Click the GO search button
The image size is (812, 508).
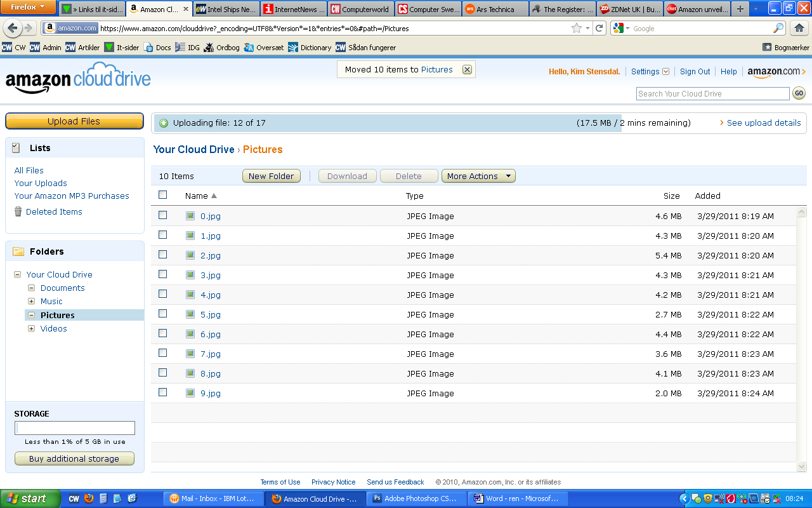[x=799, y=93]
